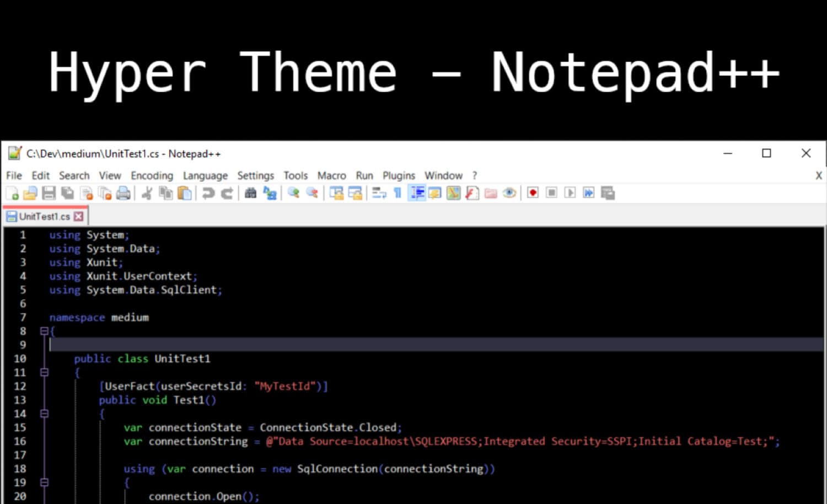This screenshot has height=504, width=827.
Task: Zoom in with the magnifier plus icon
Action: tap(293, 193)
